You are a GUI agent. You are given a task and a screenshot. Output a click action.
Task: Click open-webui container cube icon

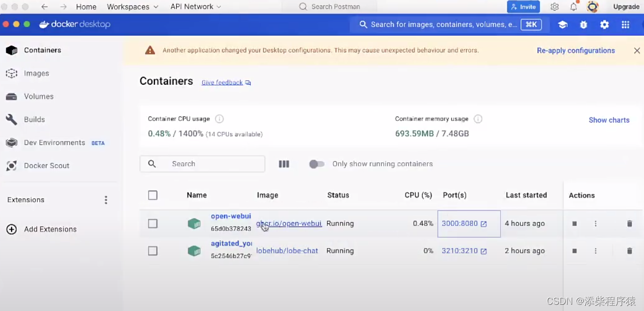194,224
